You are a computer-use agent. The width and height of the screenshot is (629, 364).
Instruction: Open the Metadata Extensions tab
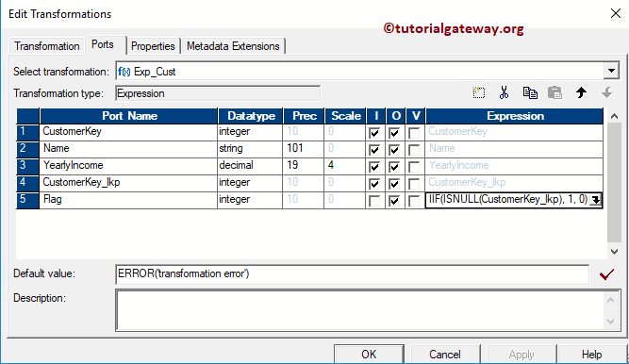pos(233,46)
